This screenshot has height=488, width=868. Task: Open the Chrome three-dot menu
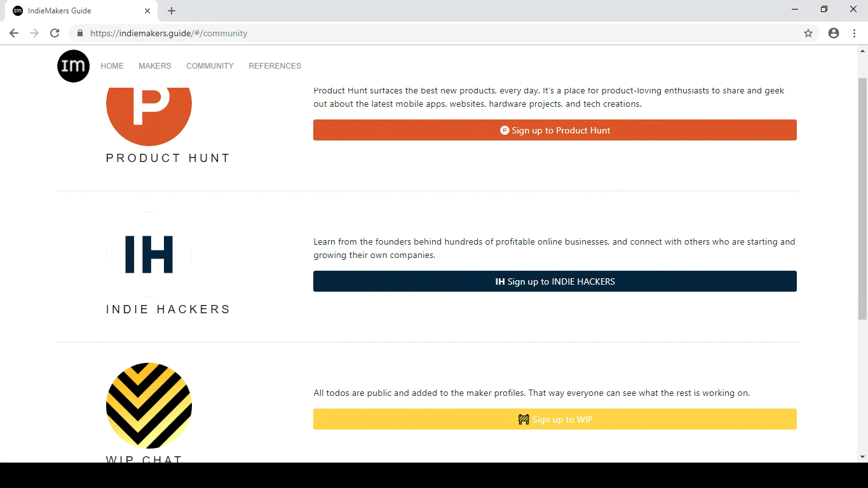point(854,33)
